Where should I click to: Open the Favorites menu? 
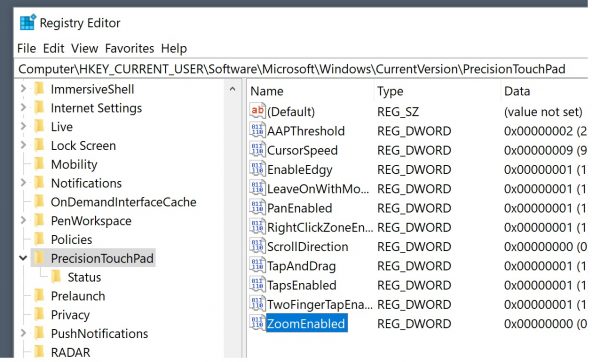click(129, 49)
